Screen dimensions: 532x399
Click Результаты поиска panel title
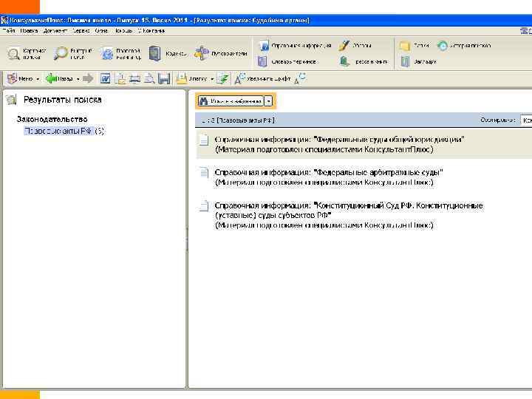click(62, 100)
